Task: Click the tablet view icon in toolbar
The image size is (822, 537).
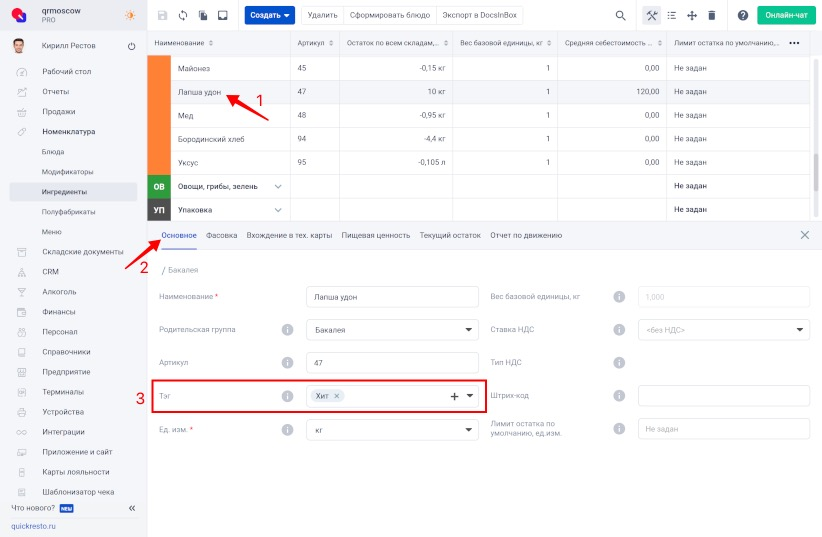Action: [223, 15]
